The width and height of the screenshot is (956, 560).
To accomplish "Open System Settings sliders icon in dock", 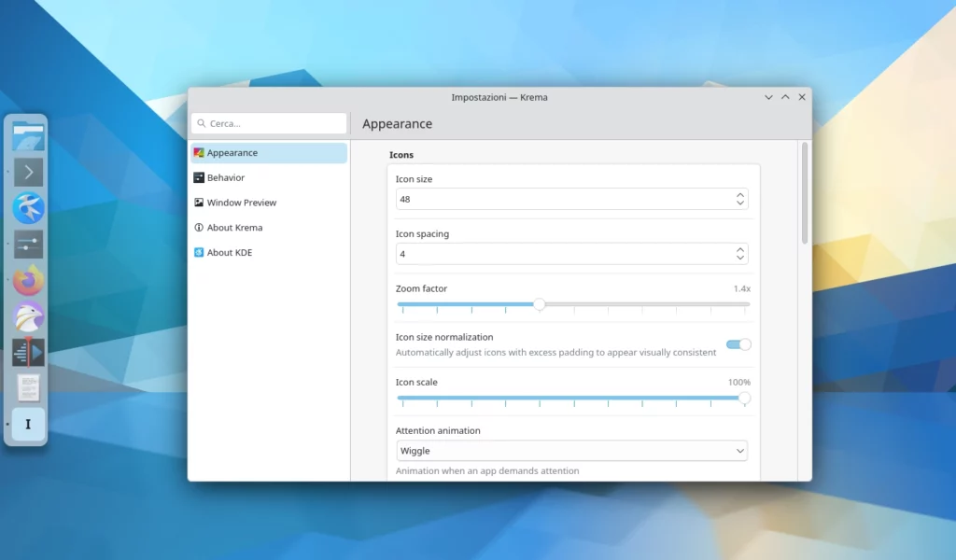I will click(28, 245).
